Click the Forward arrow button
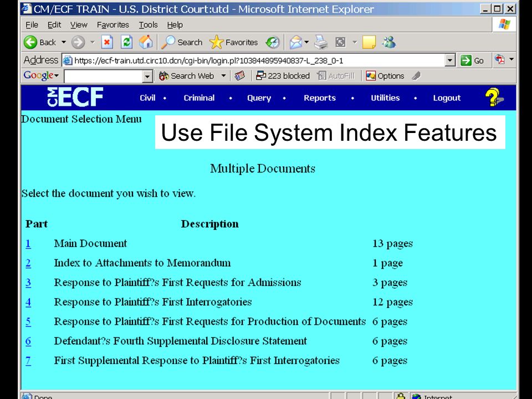532x399 pixels. tap(78, 43)
